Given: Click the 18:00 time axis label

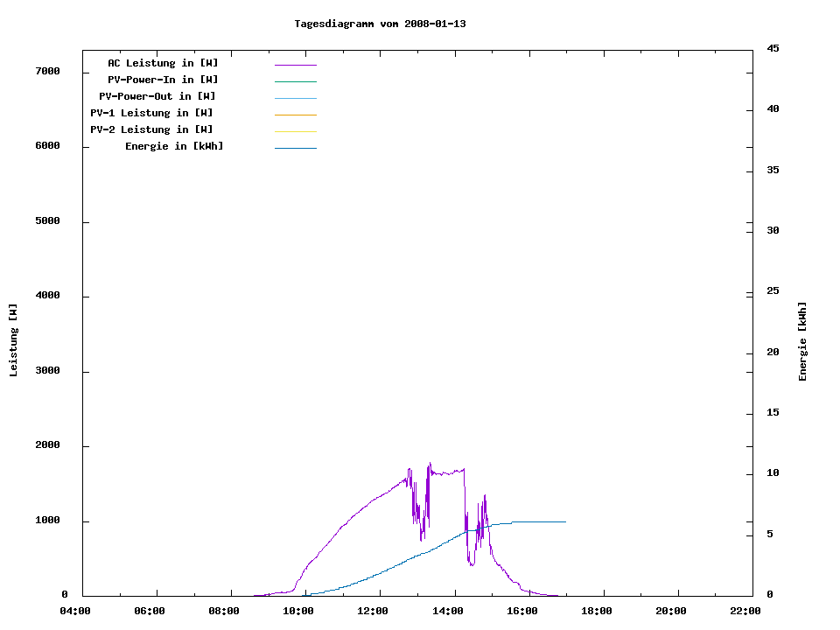Looking at the screenshot, I should 597,611.
